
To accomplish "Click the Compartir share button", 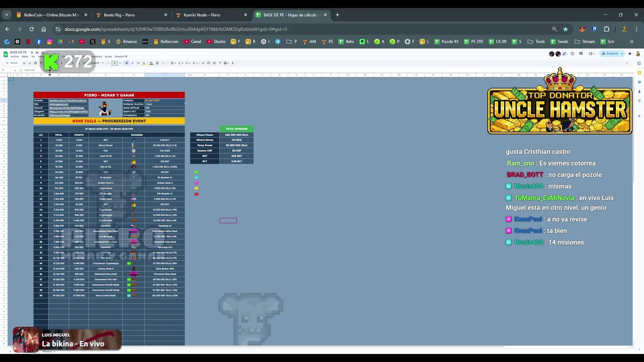I will [609, 54].
